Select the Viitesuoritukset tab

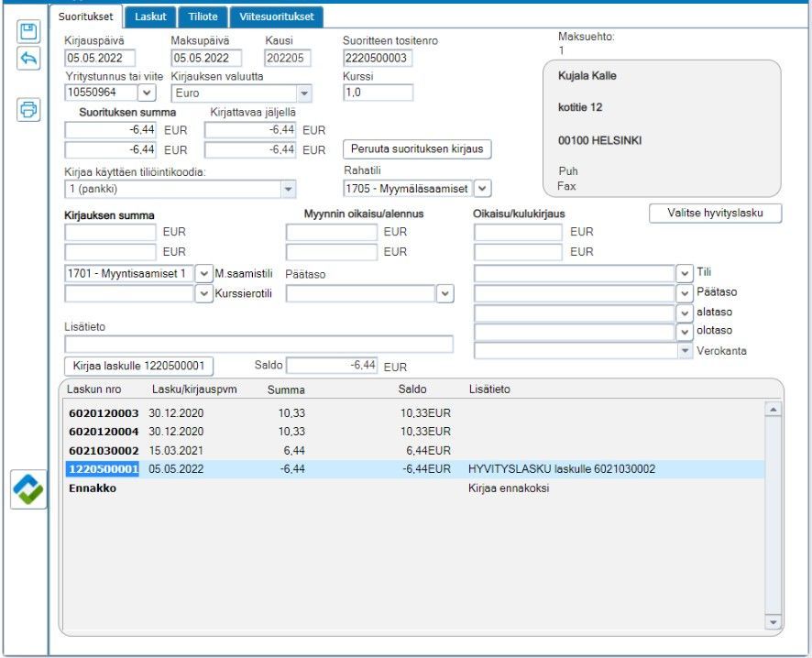point(276,16)
